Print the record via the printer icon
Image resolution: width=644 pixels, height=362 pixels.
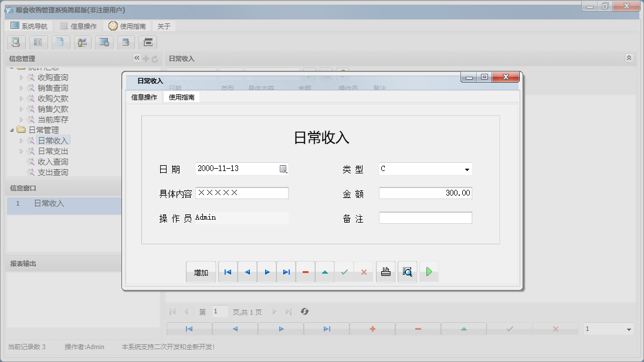coord(385,271)
